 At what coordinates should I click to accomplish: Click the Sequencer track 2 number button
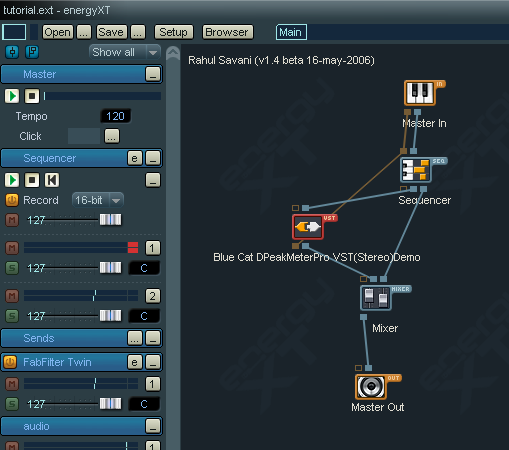pos(153,296)
